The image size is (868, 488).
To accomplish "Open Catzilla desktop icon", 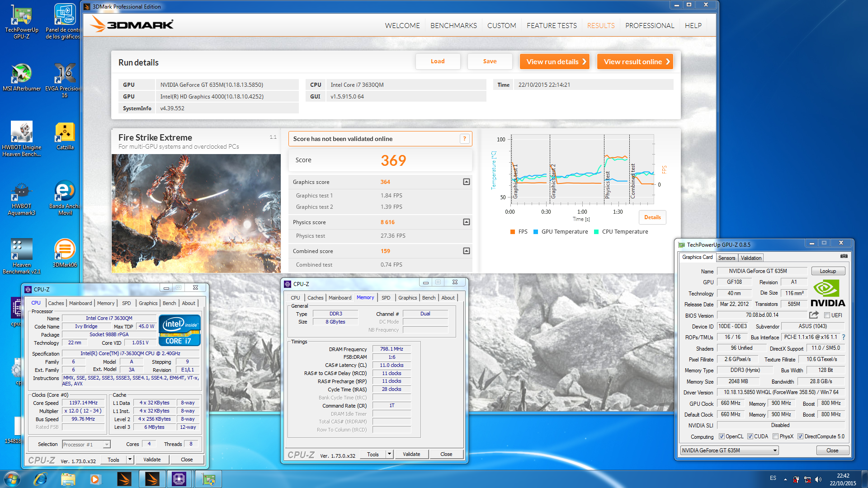I will coord(65,136).
